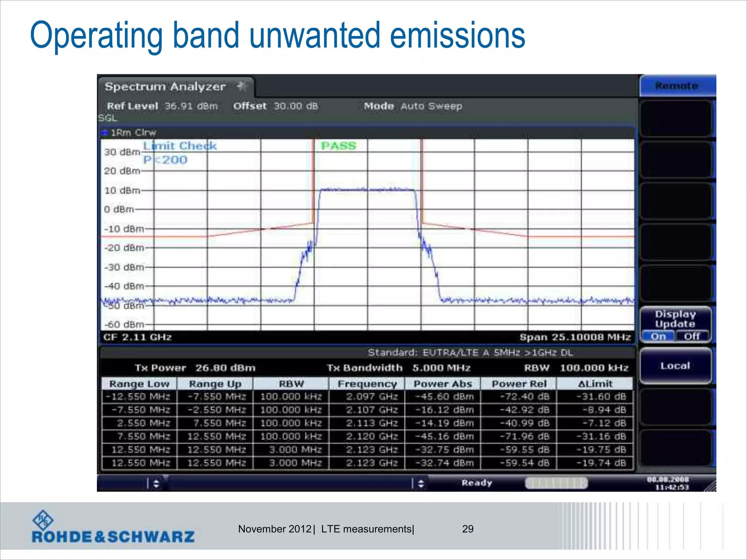Click the SGL sweep indicator

coord(108,118)
